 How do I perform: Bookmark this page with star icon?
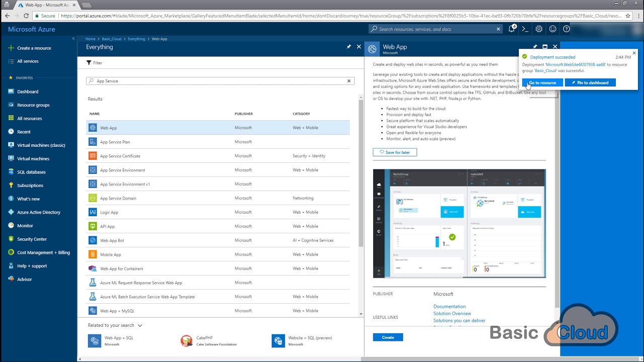click(628, 16)
